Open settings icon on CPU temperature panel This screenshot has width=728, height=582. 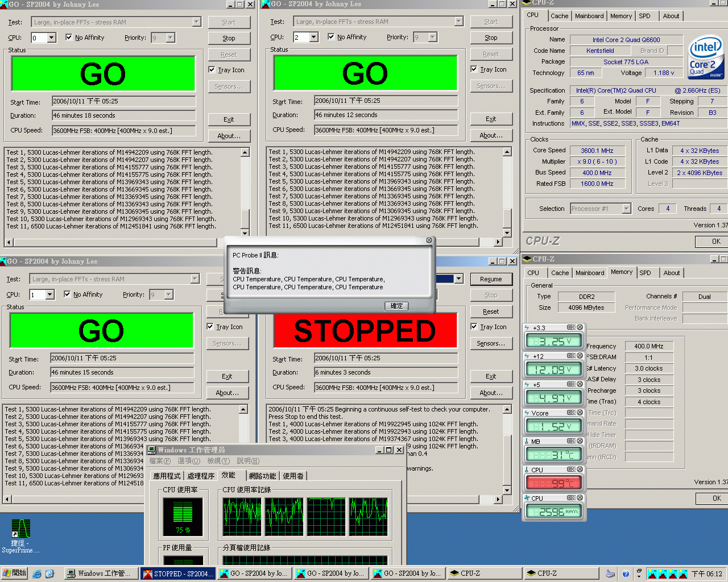point(571,469)
